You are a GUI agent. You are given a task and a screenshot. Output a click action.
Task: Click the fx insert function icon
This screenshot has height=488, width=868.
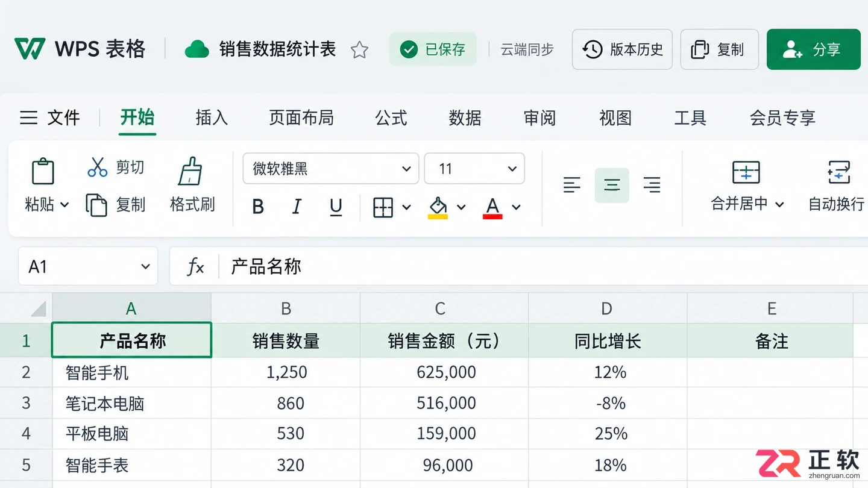click(x=195, y=266)
